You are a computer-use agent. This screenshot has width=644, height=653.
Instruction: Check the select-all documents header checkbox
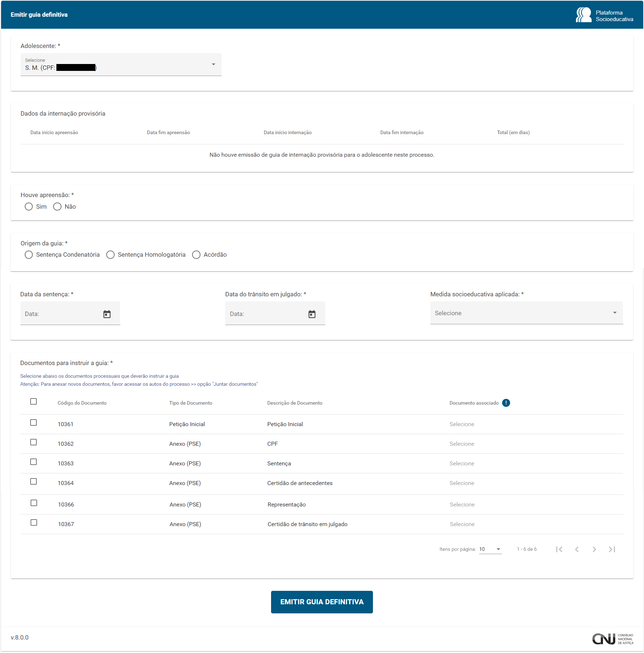click(33, 401)
